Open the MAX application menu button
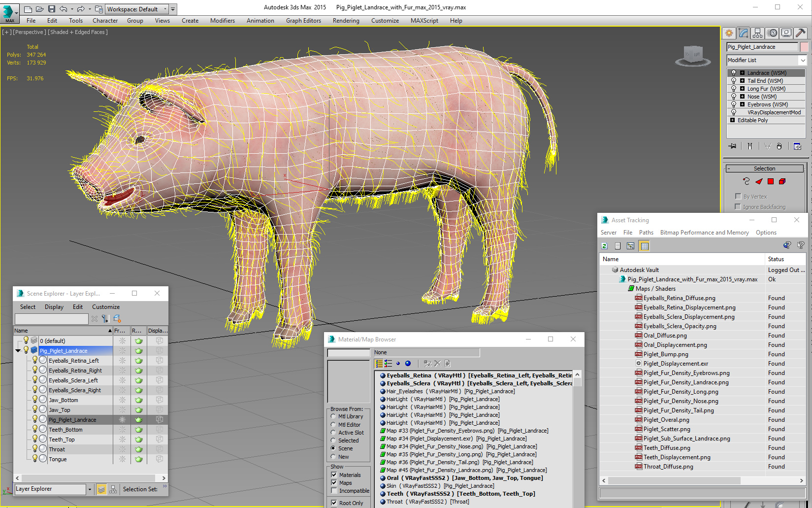 9,13
